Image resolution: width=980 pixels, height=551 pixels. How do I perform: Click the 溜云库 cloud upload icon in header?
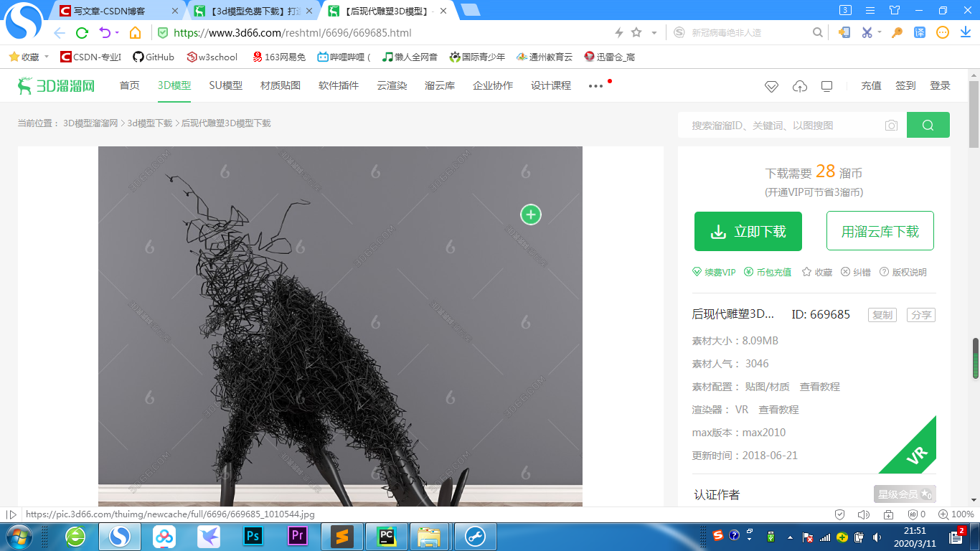[800, 85]
